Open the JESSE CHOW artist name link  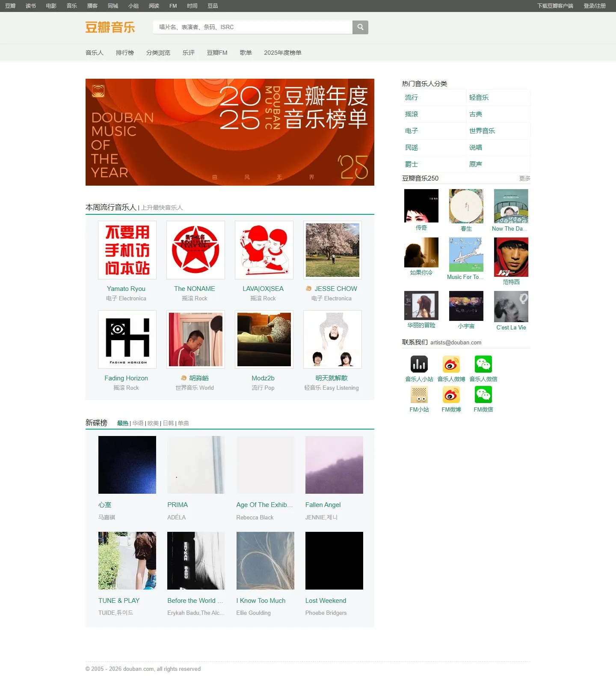pyautogui.click(x=336, y=289)
